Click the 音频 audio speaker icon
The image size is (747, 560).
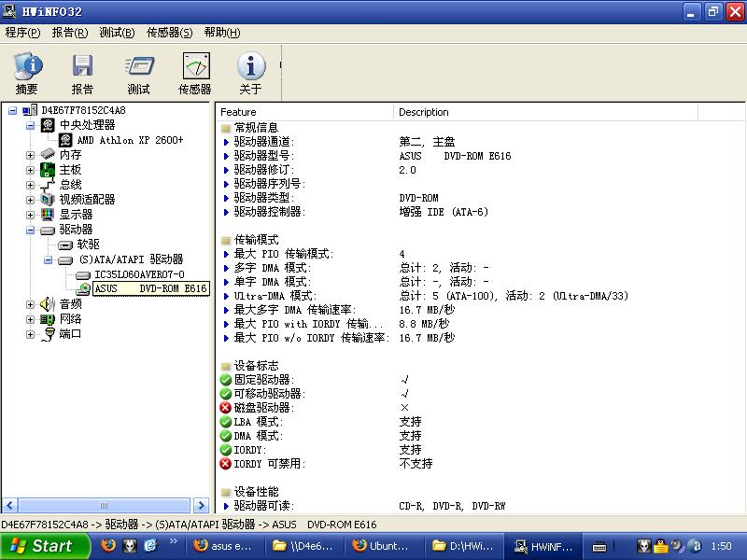tap(48, 304)
